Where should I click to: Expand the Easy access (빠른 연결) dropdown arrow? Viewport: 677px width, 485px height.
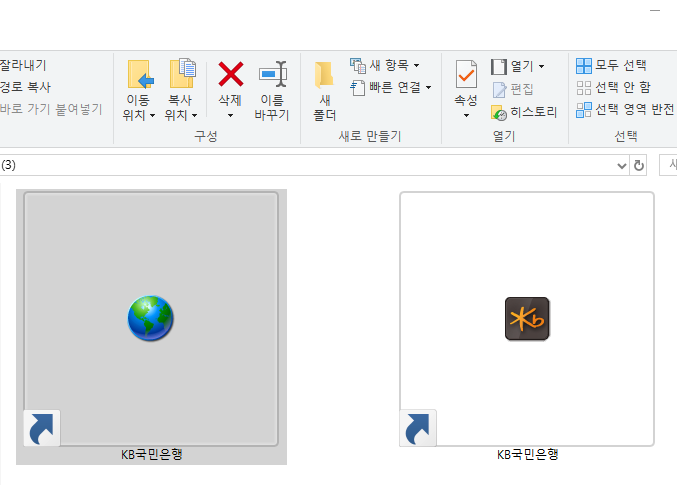click(428, 88)
